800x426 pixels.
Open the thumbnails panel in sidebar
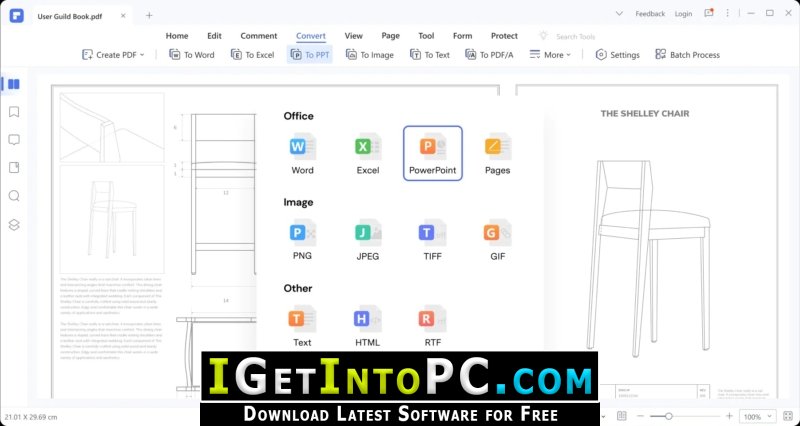click(x=14, y=84)
